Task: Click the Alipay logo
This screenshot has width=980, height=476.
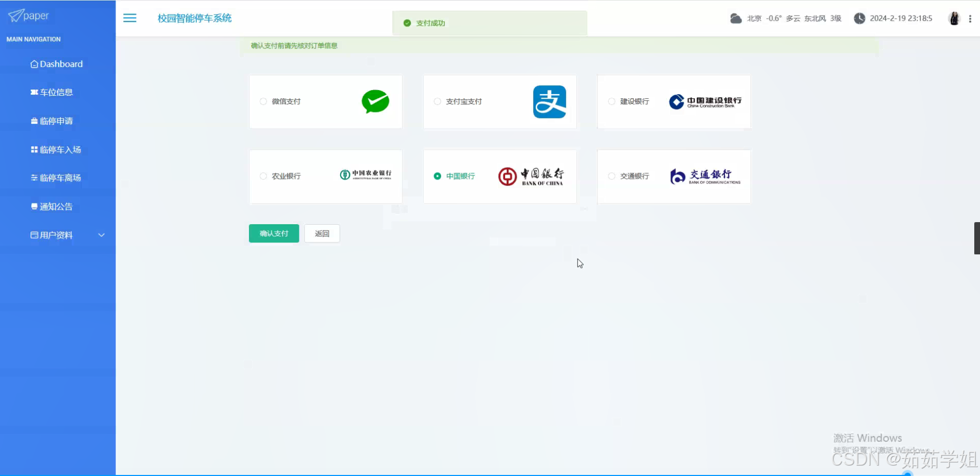Action: click(x=549, y=102)
